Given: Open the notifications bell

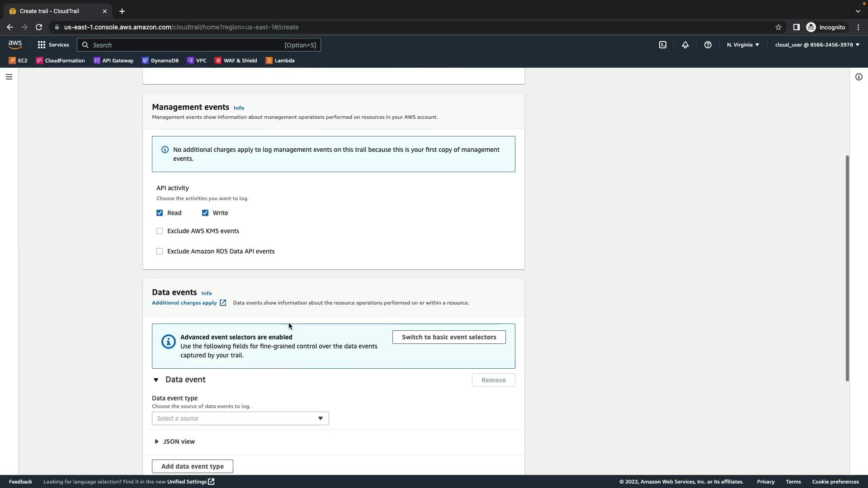Looking at the screenshot, I should point(685,45).
